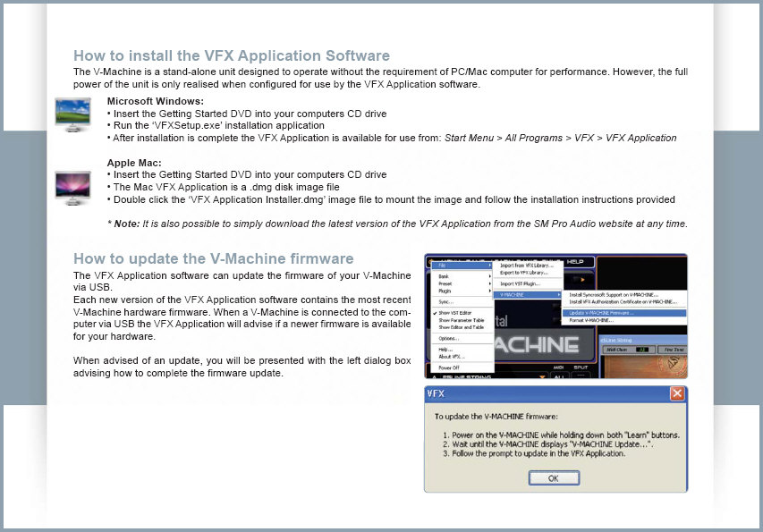Image resolution: width=763 pixels, height=532 pixels.
Task: Click the '* Note:' text
Action: (x=123, y=224)
